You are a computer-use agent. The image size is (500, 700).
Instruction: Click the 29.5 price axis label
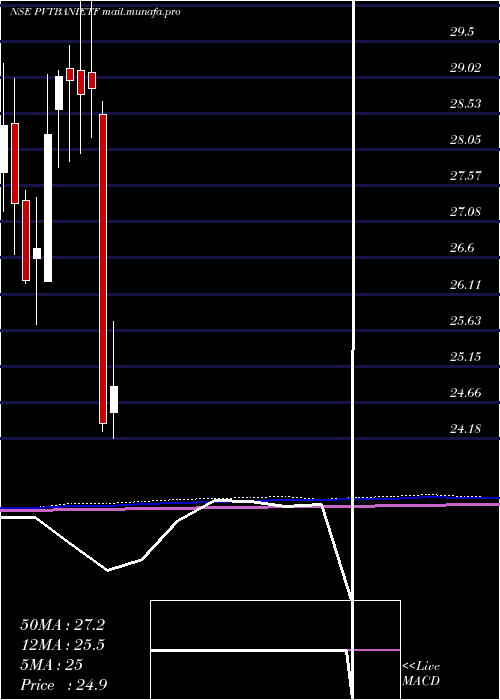(x=462, y=32)
